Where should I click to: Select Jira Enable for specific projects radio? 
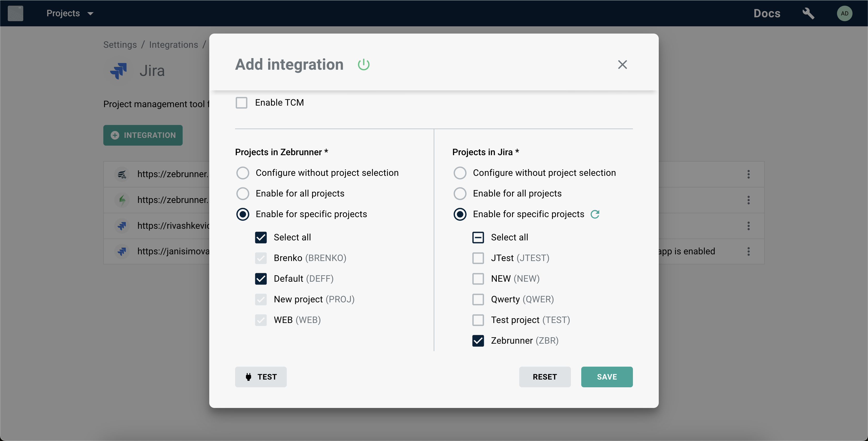(x=460, y=214)
